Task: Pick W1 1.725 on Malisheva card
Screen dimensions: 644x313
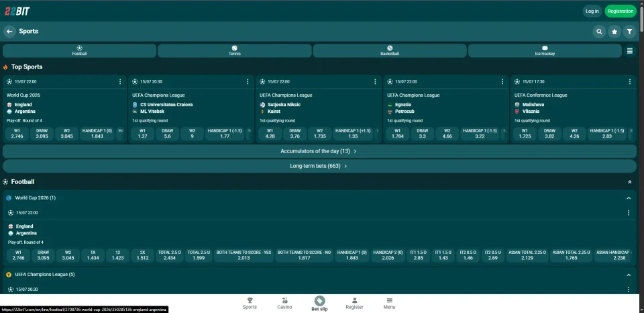Action: click(x=525, y=134)
